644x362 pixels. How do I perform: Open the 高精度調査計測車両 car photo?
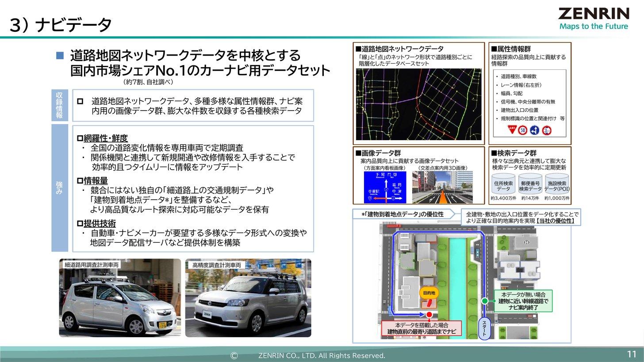pyautogui.click(x=248, y=298)
